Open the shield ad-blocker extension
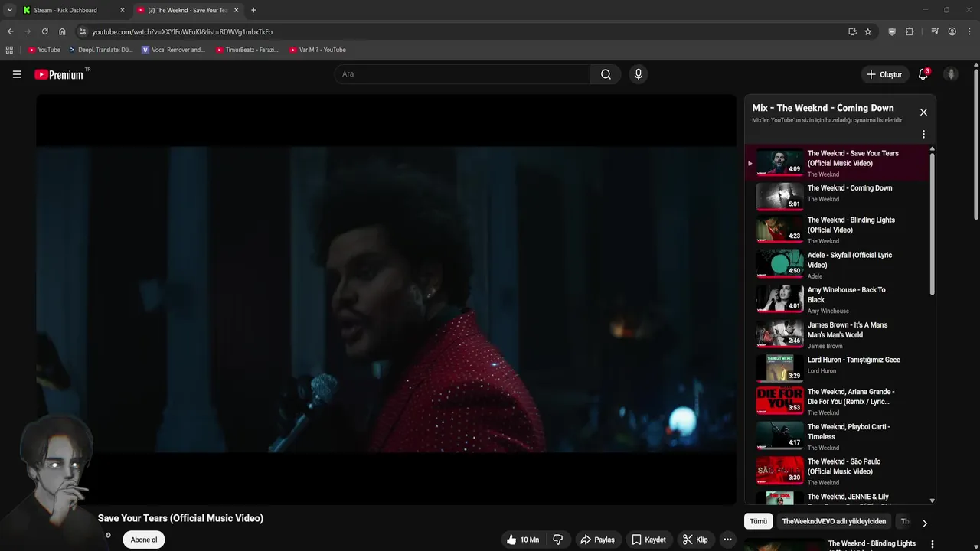The width and height of the screenshot is (980, 551). 892,31
